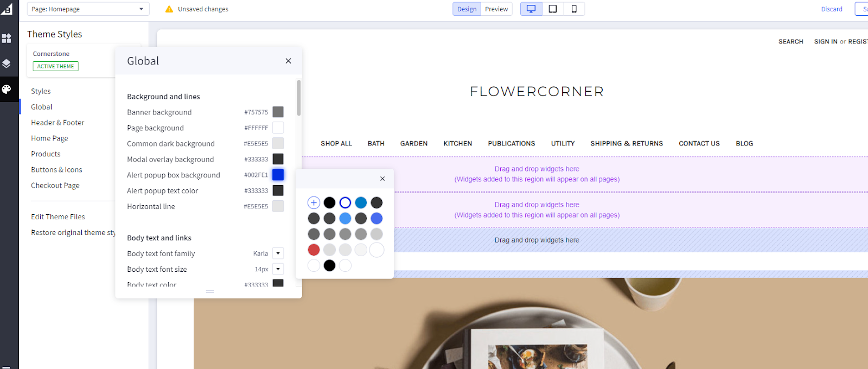Click the Discard button
868x369 pixels.
click(832, 9)
